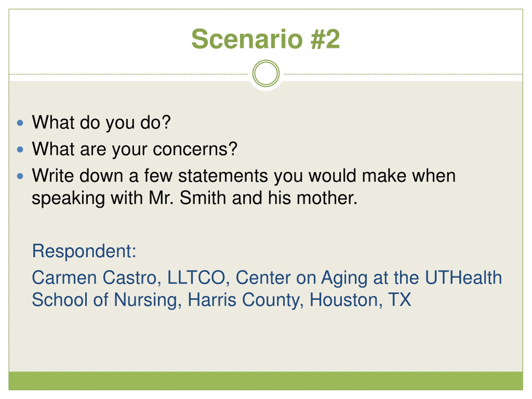The image size is (532, 399).
Task: Click "Houston, TX" in the last line
Action: (x=360, y=300)
